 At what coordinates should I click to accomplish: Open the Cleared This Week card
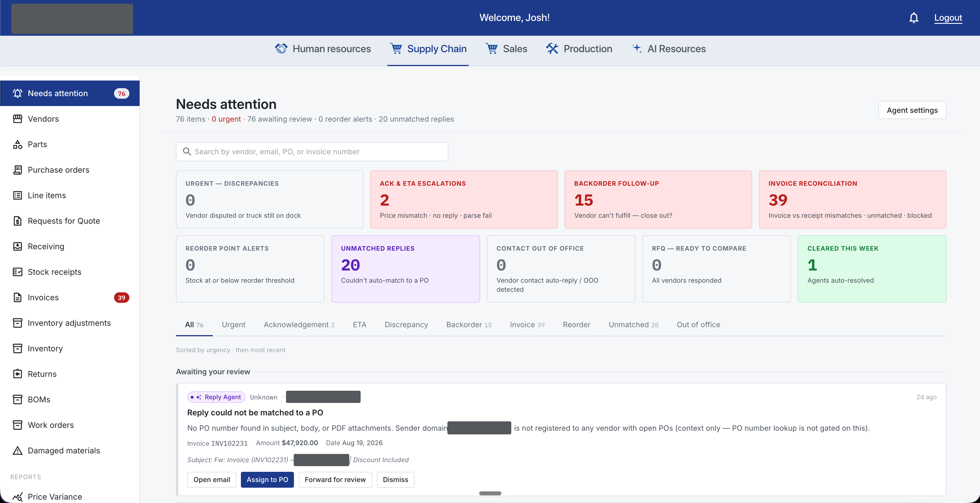(x=872, y=269)
